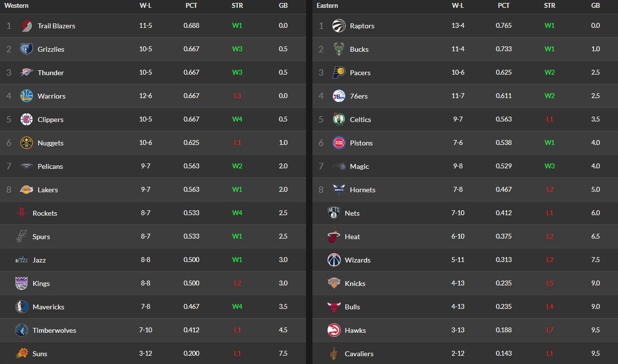Click the Western conference header
618x364 pixels.
pyautogui.click(x=17, y=6)
